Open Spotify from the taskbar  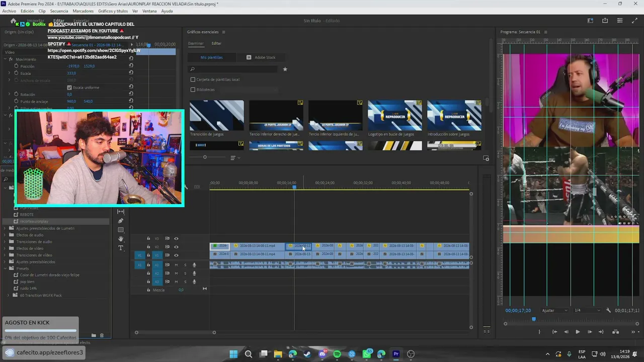(x=337, y=354)
